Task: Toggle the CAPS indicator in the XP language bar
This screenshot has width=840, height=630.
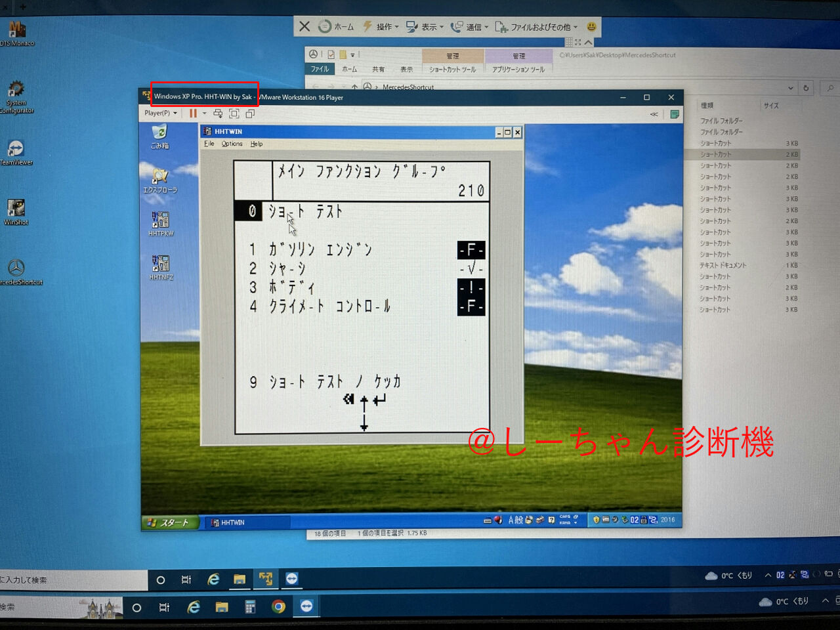Action: tap(566, 516)
